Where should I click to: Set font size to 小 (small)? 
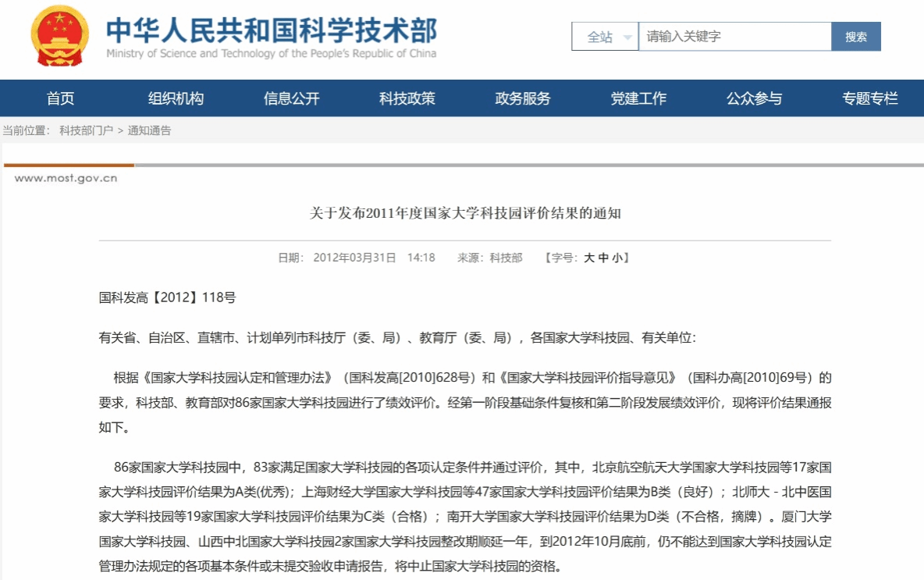617,258
